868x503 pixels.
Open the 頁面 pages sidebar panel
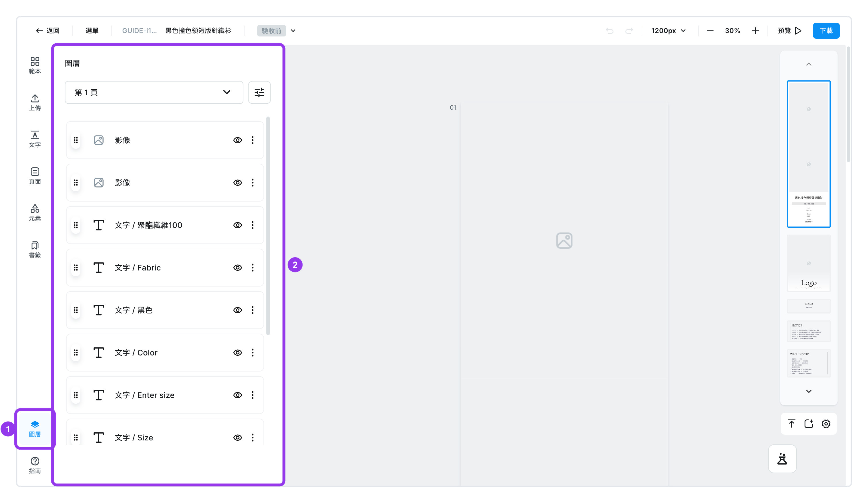35,176
